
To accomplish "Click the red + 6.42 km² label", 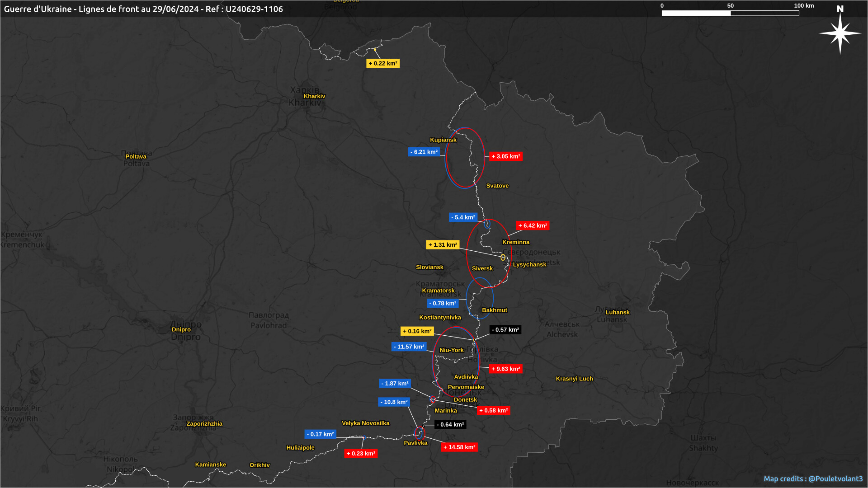I will click(533, 225).
